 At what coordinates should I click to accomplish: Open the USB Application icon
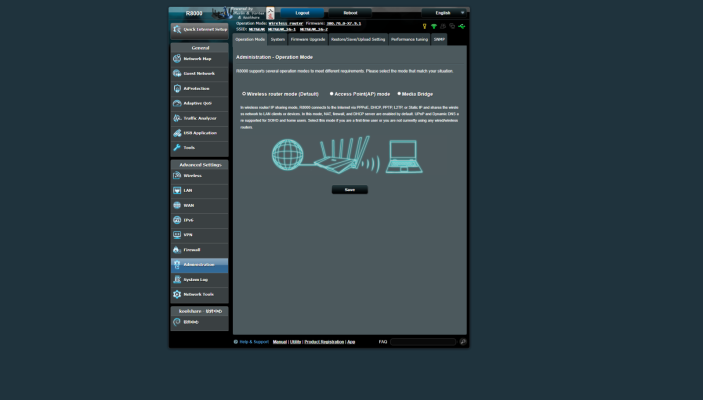(x=177, y=133)
